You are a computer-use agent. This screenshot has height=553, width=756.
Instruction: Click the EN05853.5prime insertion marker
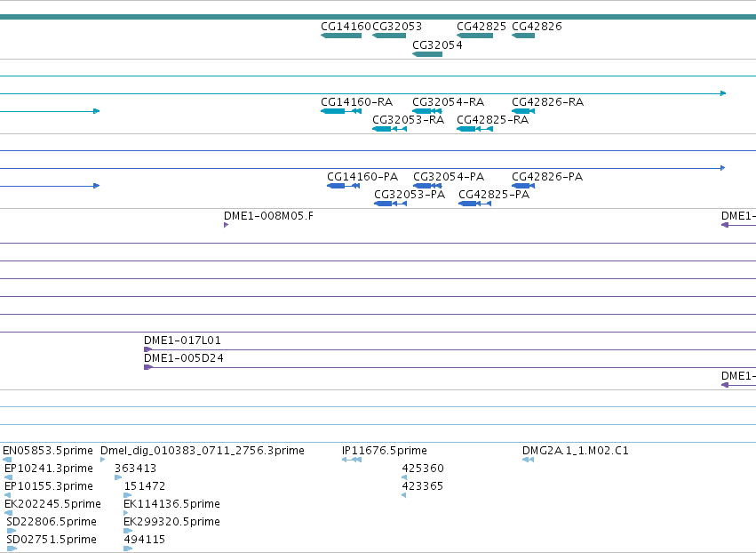click(7, 460)
